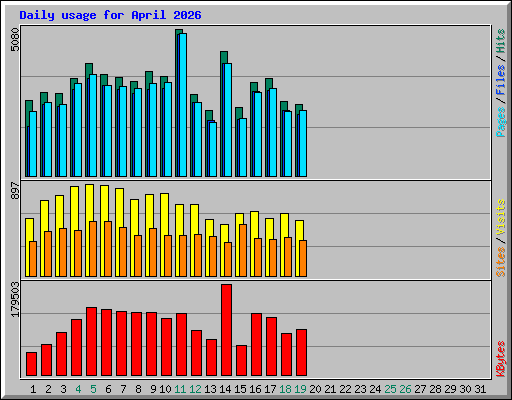Click day 19 label on the x-axis
512x400 pixels.
tap(300, 389)
